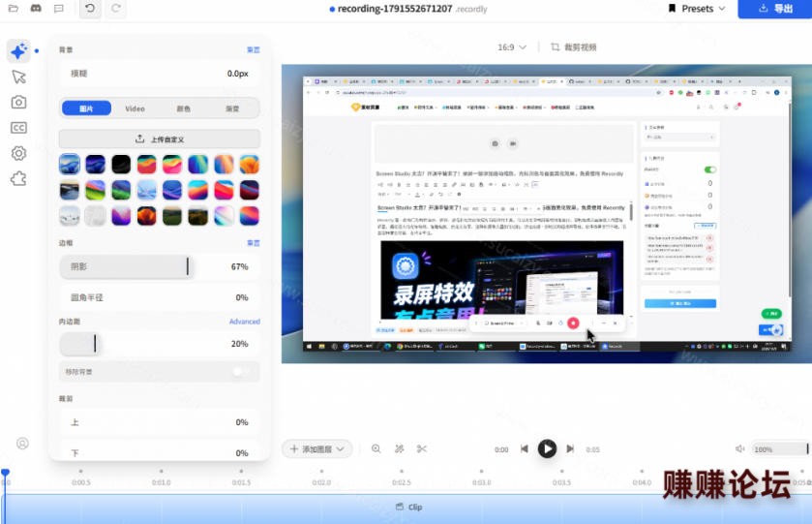The width and height of the screenshot is (812, 524).
Task: Reset the background section
Action: click(x=254, y=49)
